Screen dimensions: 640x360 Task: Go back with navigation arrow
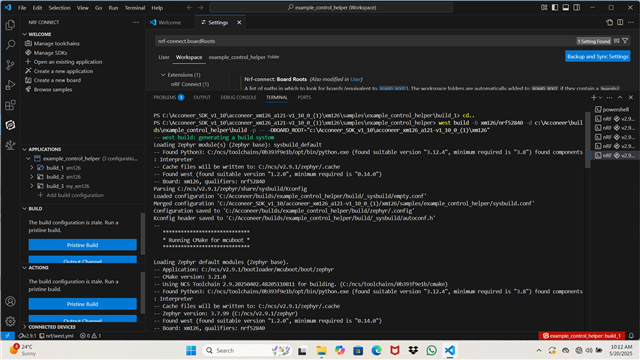coord(189,7)
